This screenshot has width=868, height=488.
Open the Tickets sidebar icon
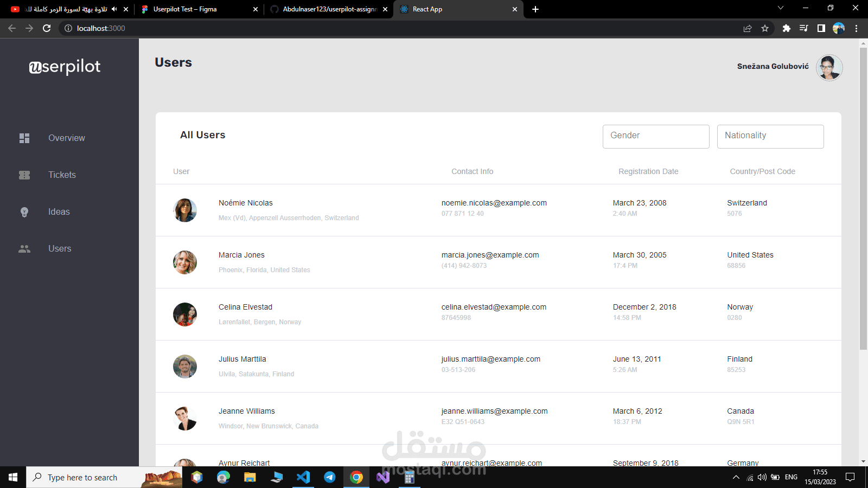pos(24,175)
